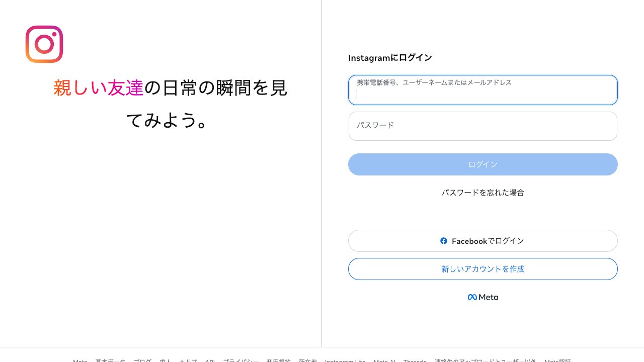Click the Facebook icon on the login button
The width and height of the screenshot is (644, 362).
[x=444, y=241]
